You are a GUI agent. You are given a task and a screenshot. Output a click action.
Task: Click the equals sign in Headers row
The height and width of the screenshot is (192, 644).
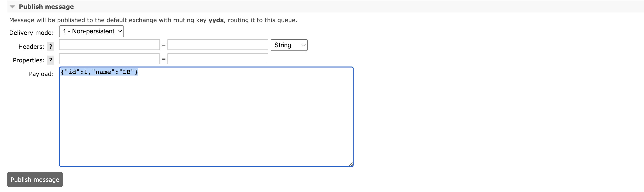click(164, 45)
